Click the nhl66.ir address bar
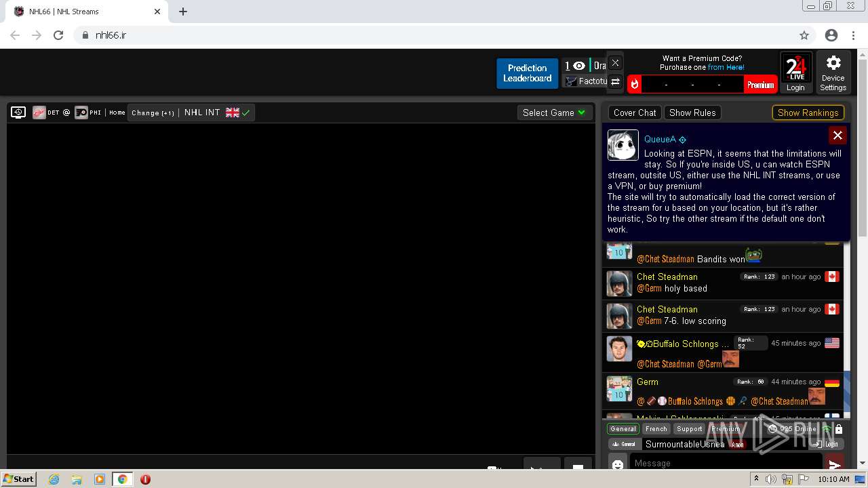Image resolution: width=868 pixels, height=488 pixels. [x=434, y=35]
